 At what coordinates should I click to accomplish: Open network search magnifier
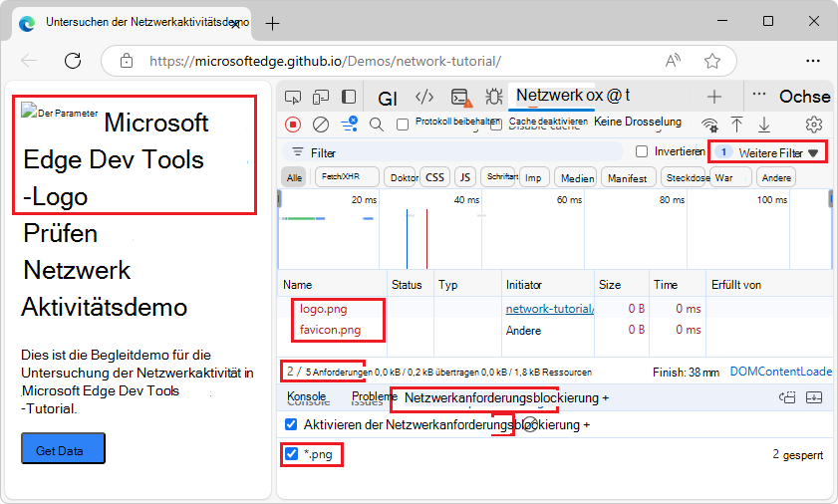coord(377,125)
